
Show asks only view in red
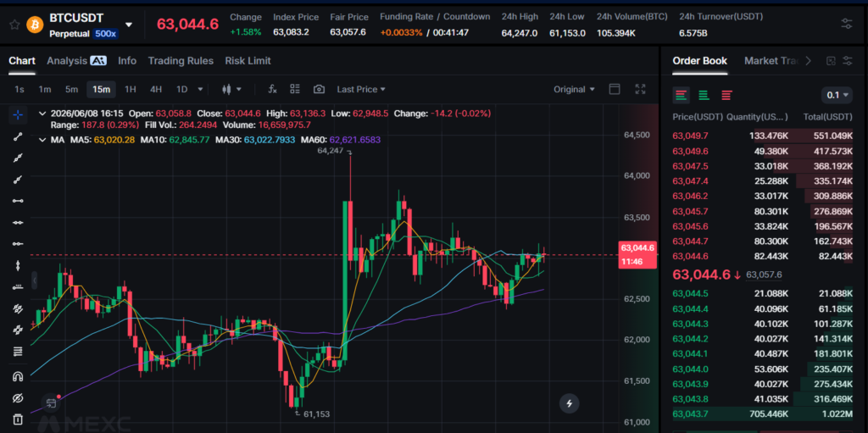click(x=726, y=95)
